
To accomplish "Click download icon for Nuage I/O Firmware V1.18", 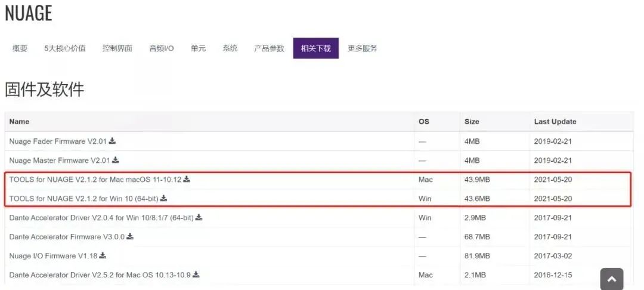I will tap(103, 256).
